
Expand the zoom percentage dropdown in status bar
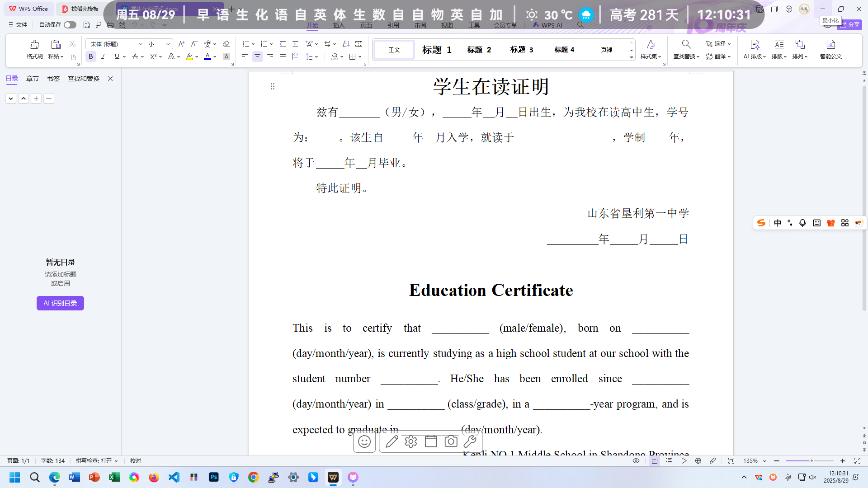pyautogui.click(x=764, y=461)
